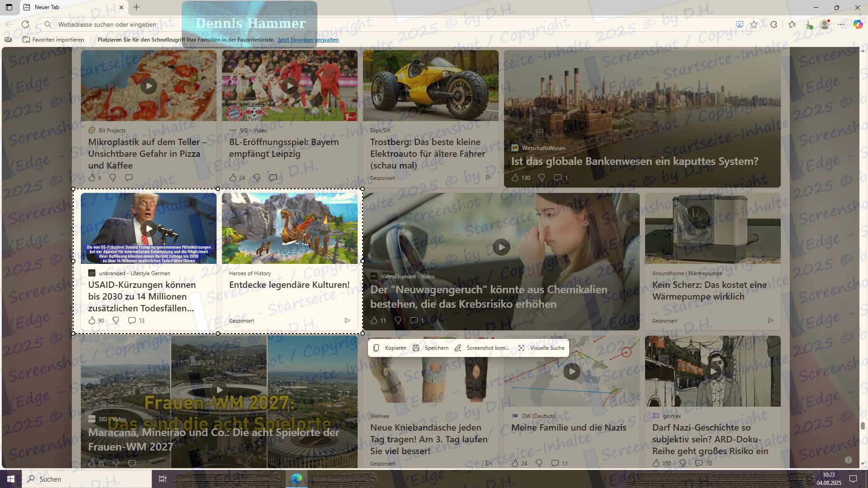This screenshot has height=488, width=868.
Task: Play the Neuwagengeruch video
Action: coord(501,247)
